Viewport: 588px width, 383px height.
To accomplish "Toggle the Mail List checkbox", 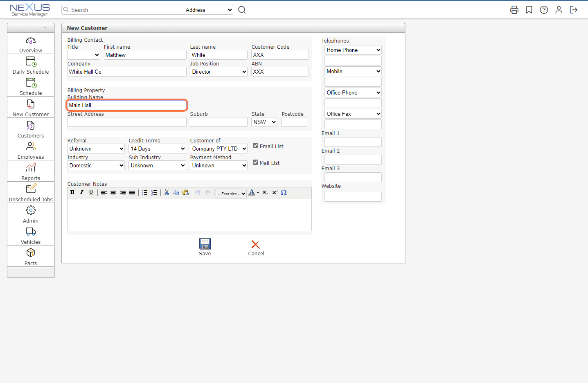I will click(x=255, y=162).
